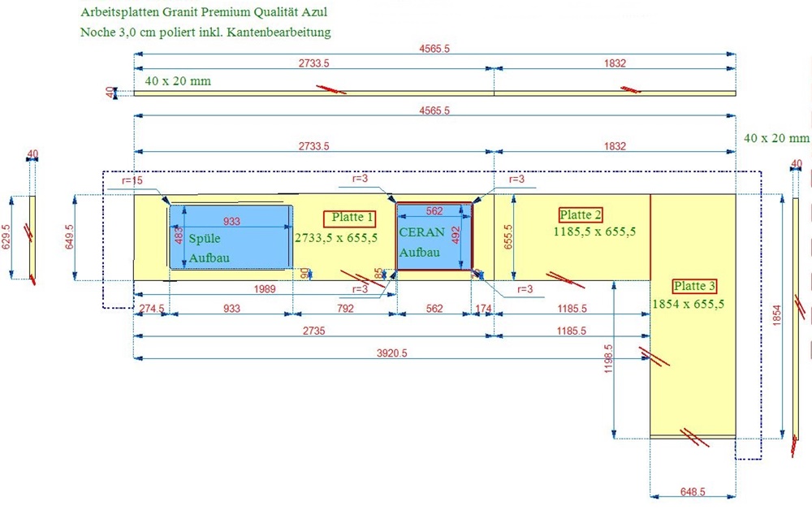Click the '2733,5 x 655,5' plate size
Screen dimensions: 812x515
[x=336, y=238]
